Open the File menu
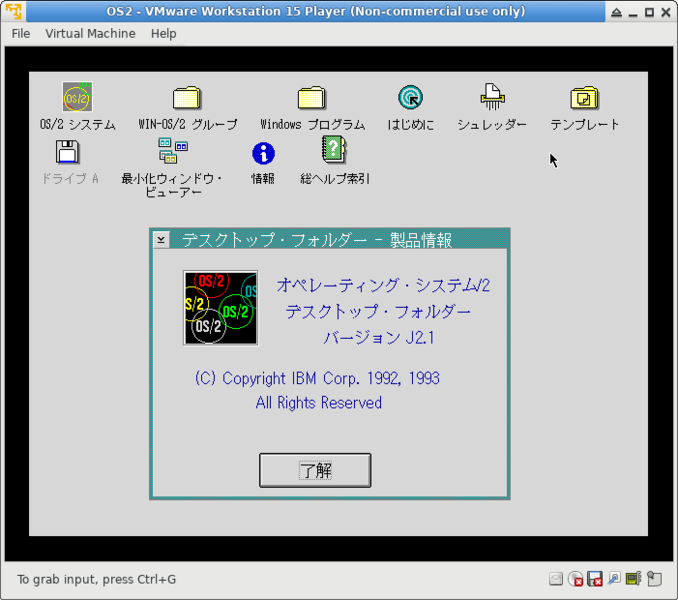This screenshot has height=600, width=678. [x=21, y=34]
